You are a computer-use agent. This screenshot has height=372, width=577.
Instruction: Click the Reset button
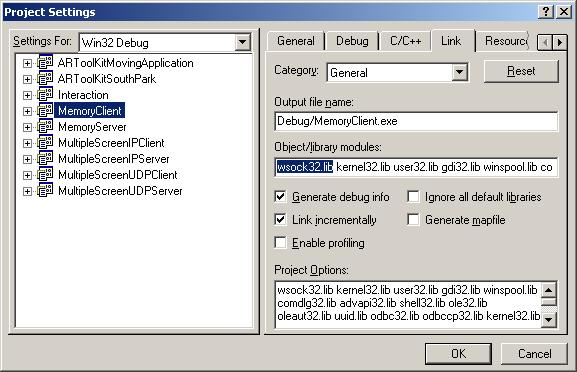click(521, 71)
